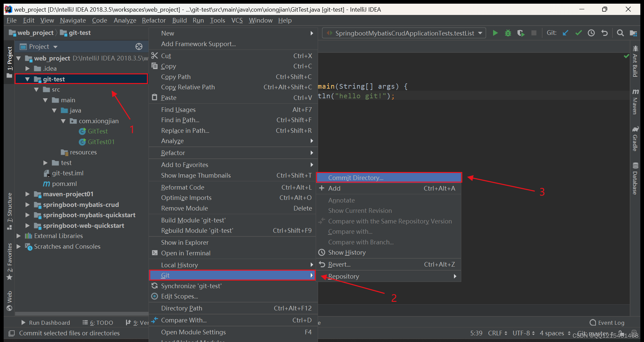The width and height of the screenshot is (644, 342).
Task: Collapse the src folder arrow
Action: [36, 90]
